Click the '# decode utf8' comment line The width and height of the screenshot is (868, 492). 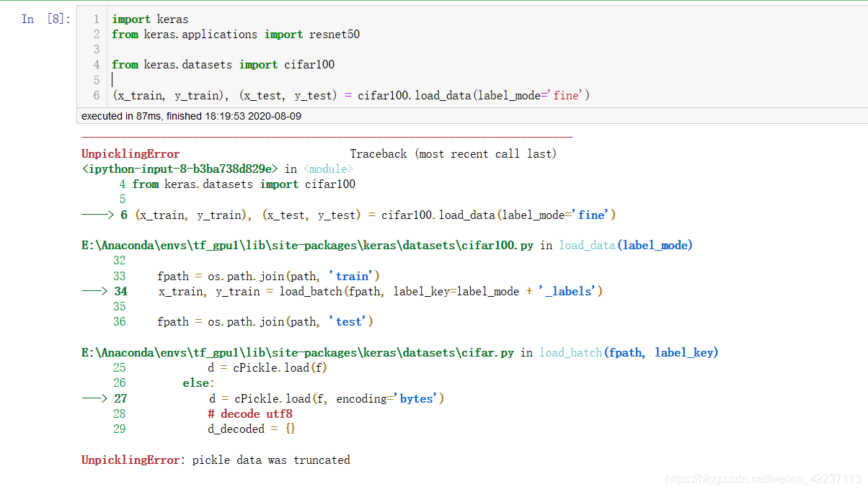click(x=250, y=414)
